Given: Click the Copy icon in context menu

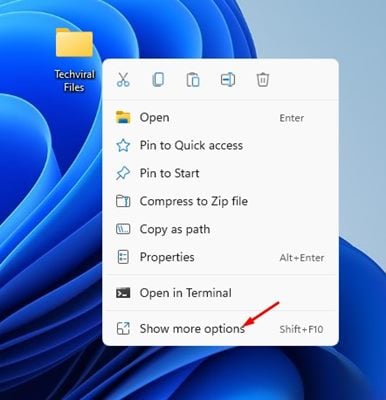Looking at the screenshot, I should [158, 80].
